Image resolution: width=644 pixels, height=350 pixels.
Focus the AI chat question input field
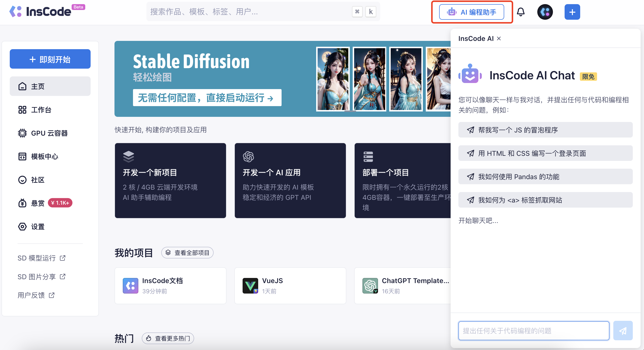pos(533,331)
